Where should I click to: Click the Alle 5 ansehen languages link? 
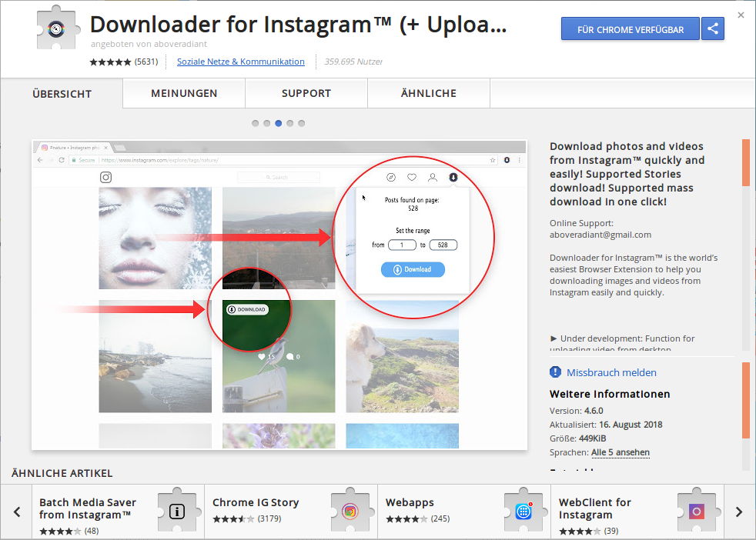(620, 452)
